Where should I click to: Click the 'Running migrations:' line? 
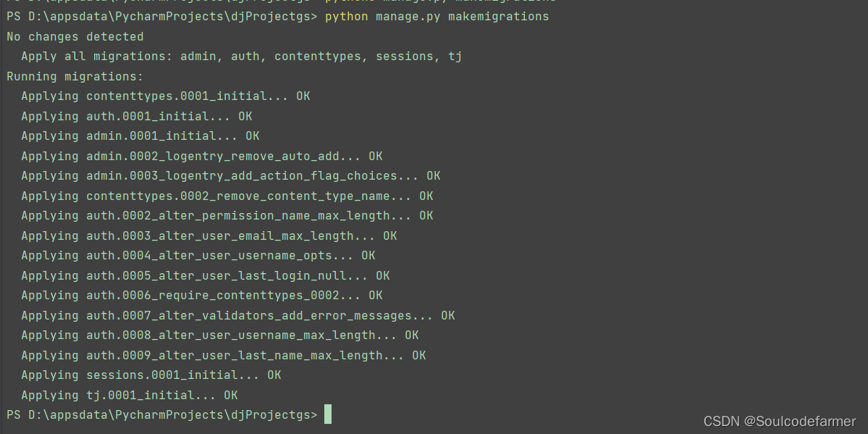click(75, 77)
